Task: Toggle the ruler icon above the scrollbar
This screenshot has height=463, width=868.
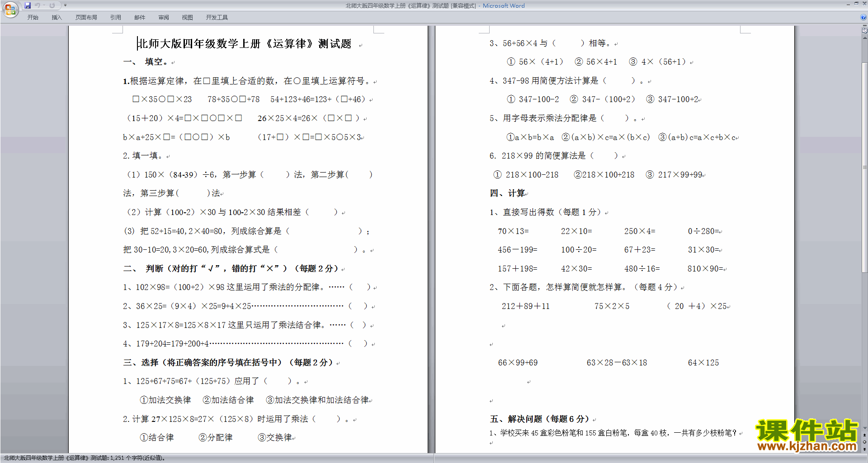Action: tap(865, 31)
